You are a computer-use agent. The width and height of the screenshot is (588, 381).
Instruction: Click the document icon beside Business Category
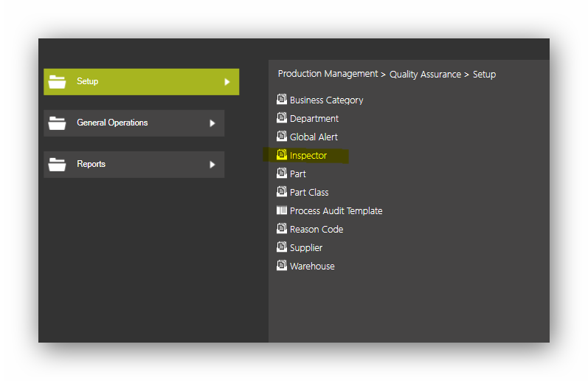tap(282, 99)
